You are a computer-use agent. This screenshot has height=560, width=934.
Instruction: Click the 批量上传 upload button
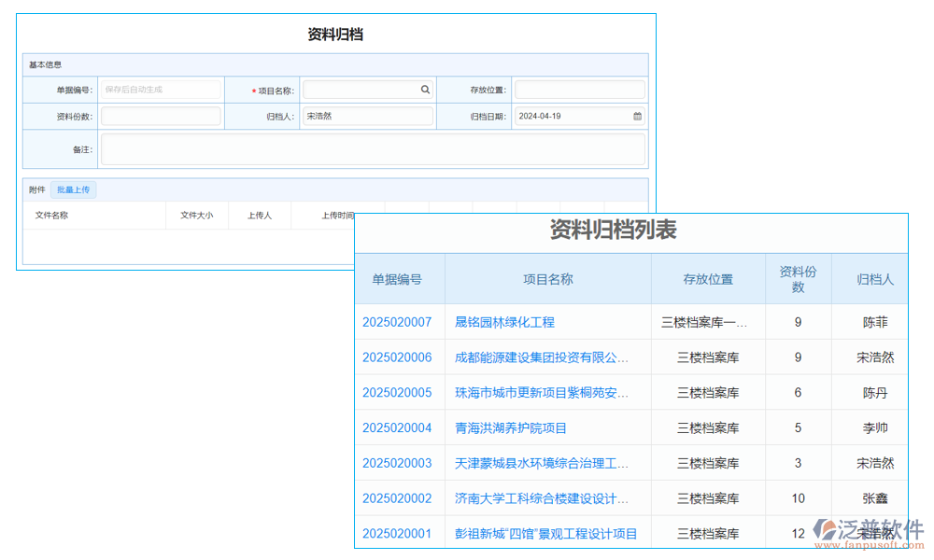pyautogui.click(x=74, y=189)
